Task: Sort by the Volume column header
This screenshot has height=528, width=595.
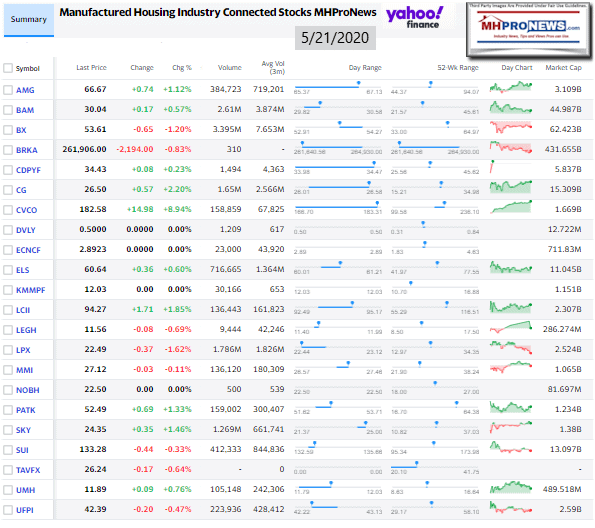Action: [x=230, y=68]
